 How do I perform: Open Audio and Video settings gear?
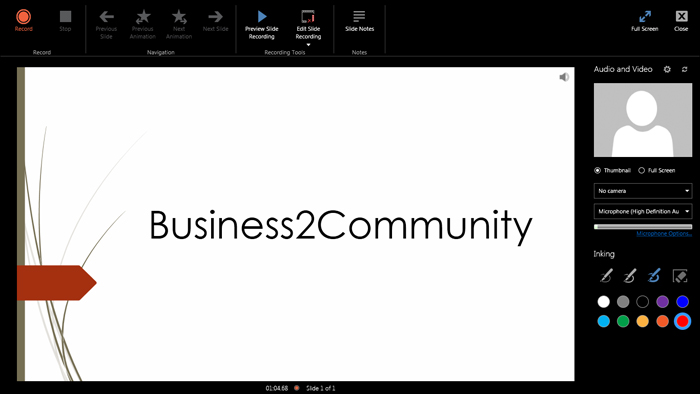pos(667,69)
